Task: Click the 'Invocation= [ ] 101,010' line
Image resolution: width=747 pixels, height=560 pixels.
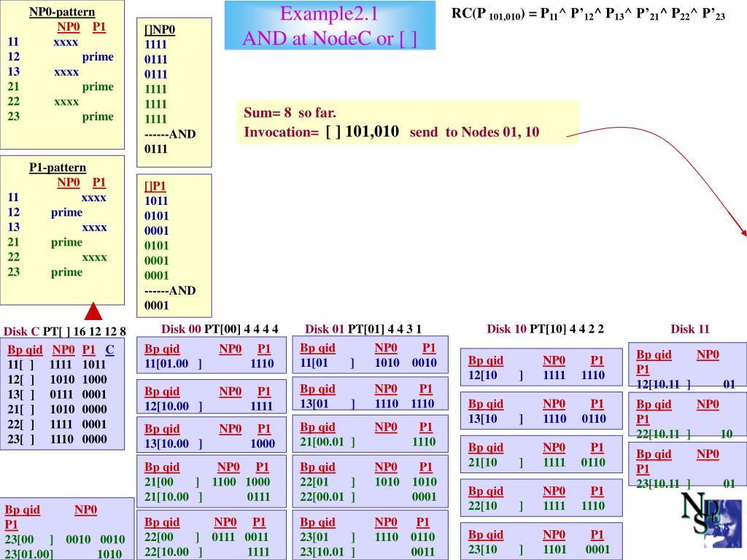Action: pos(322,131)
